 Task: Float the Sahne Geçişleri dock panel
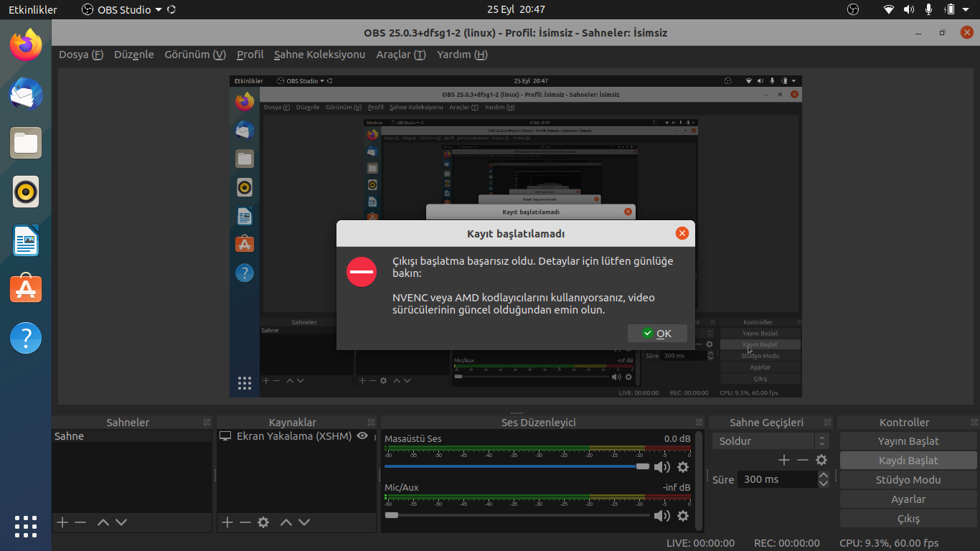829,423
